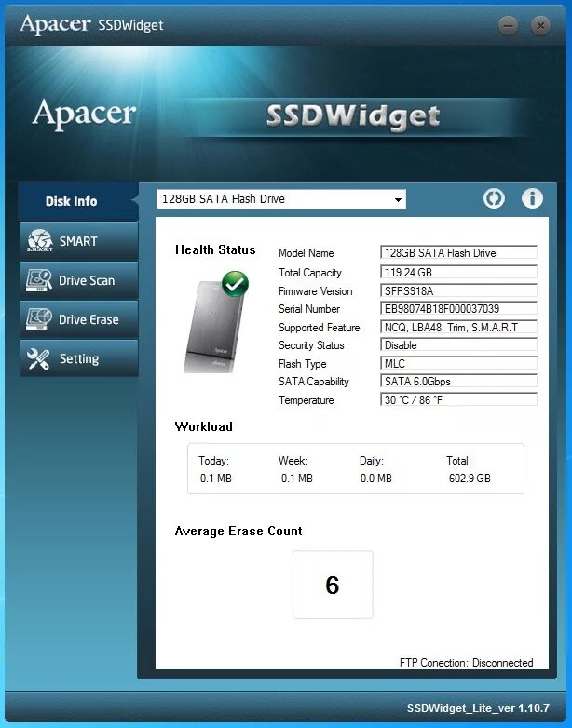This screenshot has height=728, width=572.
Task: Click the Serial Number field EB98074B18F000037039
Action: (x=458, y=309)
